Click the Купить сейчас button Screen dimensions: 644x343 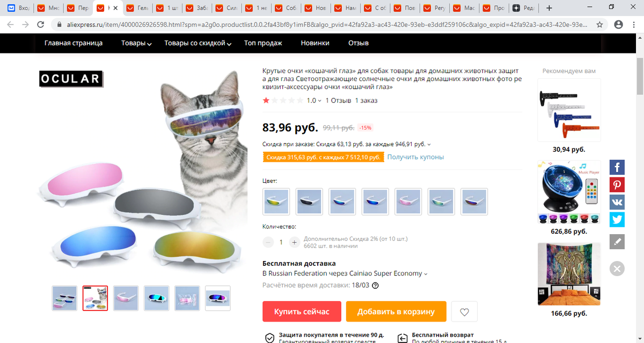coord(301,311)
